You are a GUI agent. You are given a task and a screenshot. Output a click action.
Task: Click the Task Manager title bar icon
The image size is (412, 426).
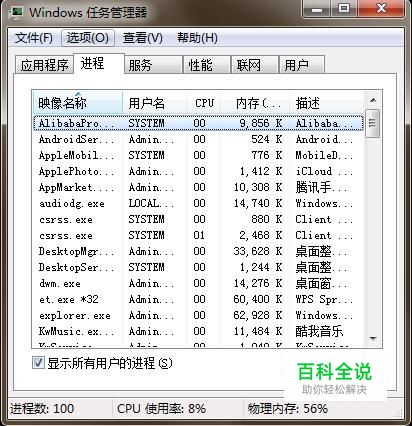[16, 12]
